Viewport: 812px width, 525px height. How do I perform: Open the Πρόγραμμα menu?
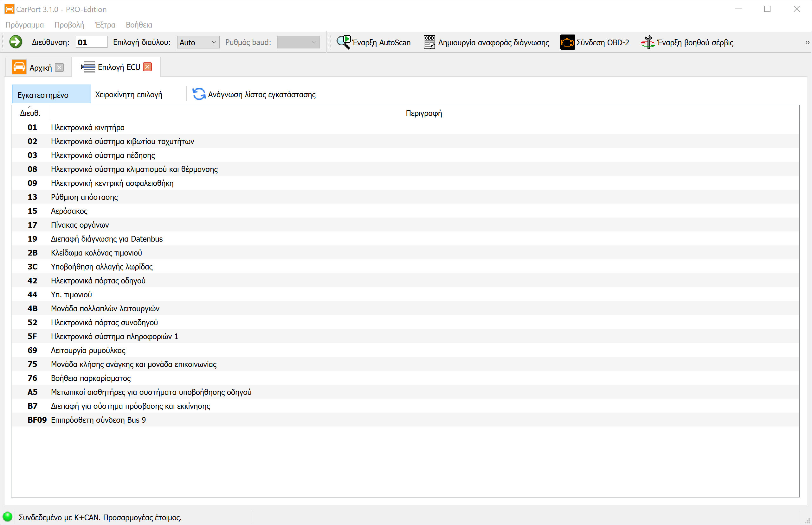(x=25, y=25)
